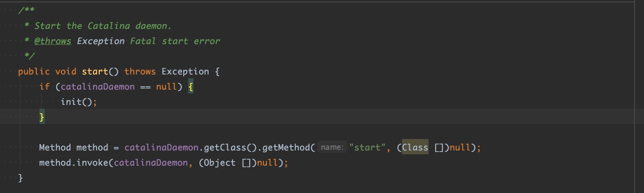Click the 'Object' cast type
Screen dimensions: 644x193
[219, 163]
